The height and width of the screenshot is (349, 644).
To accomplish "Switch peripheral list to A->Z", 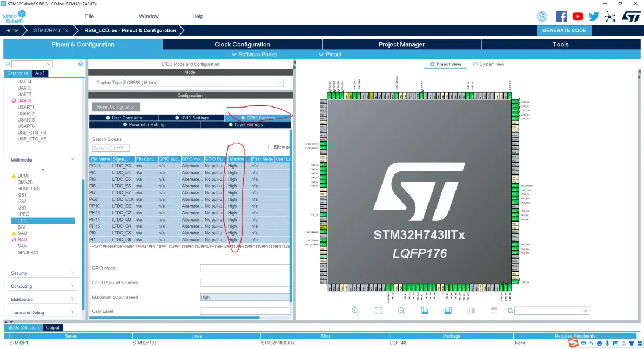I will point(40,73).
